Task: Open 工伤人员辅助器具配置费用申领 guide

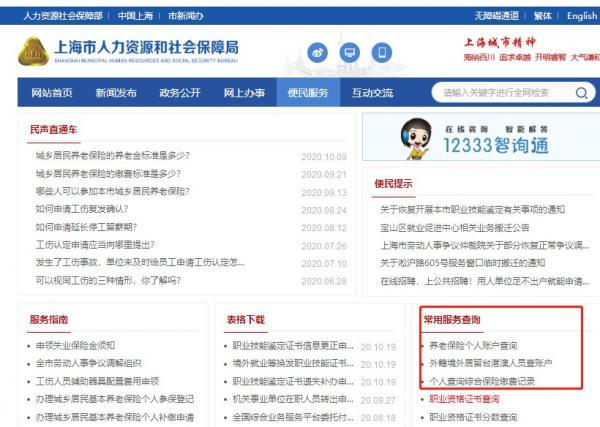Action: (x=97, y=381)
